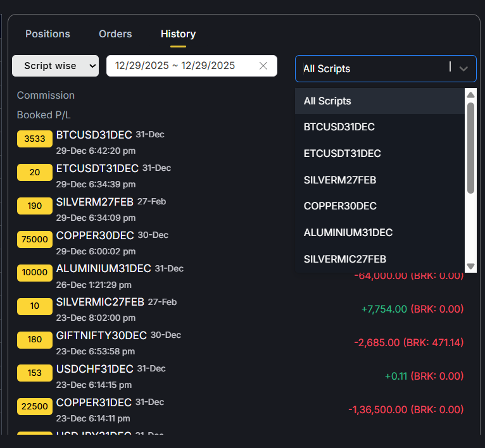Pick ALUMINIUM31DEC option from dropdown
Screen dimensions: 485x448
[x=348, y=233]
